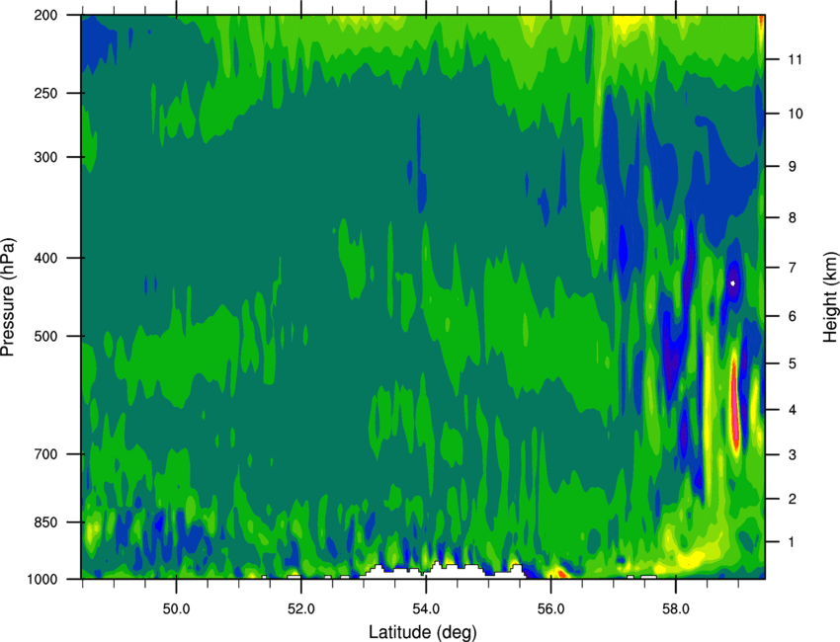
Task: Click the 52.0 latitude tick label
Action: click(301, 609)
